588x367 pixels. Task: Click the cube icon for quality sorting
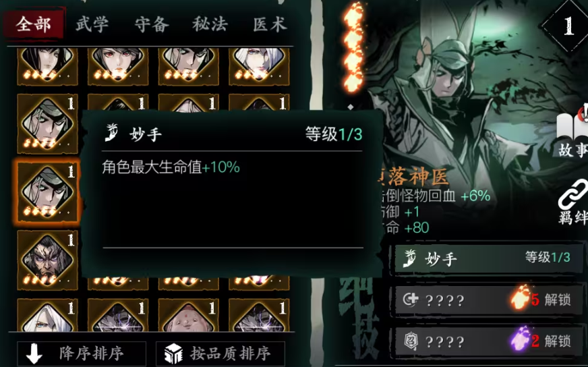[x=173, y=354]
